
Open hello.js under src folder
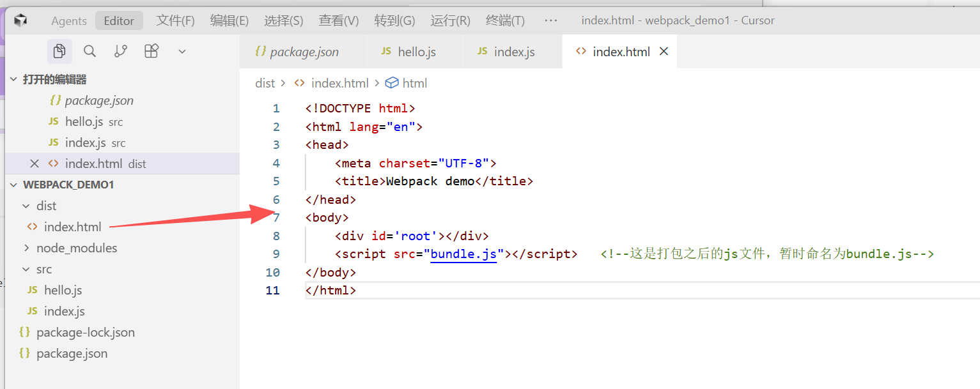(x=122, y=290)
